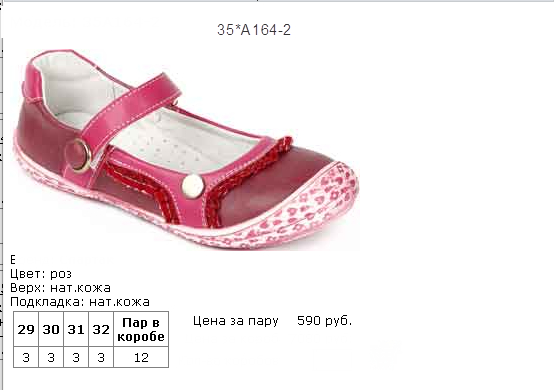Select the 'Цвет: роз' text line
The image size is (554, 390).
41,274
